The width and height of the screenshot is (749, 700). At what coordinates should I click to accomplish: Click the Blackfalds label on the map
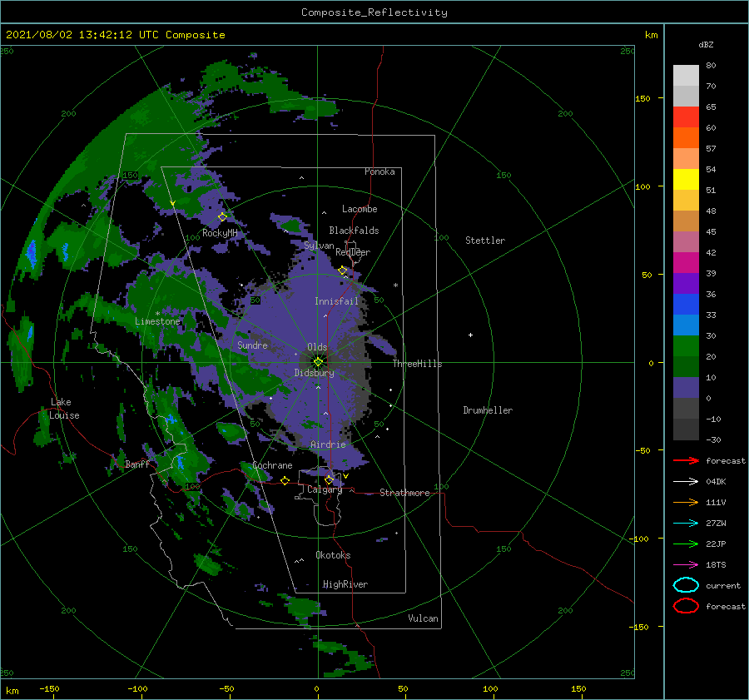pos(354,231)
